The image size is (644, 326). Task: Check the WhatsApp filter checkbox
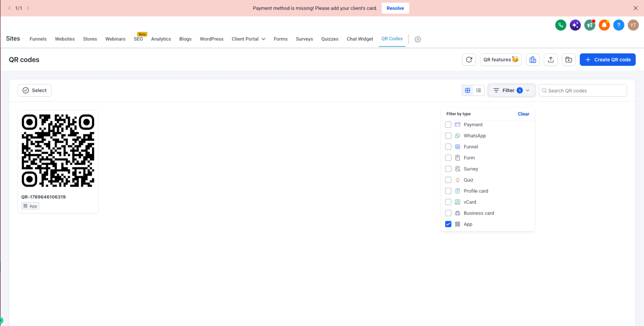(x=448, y=136)
